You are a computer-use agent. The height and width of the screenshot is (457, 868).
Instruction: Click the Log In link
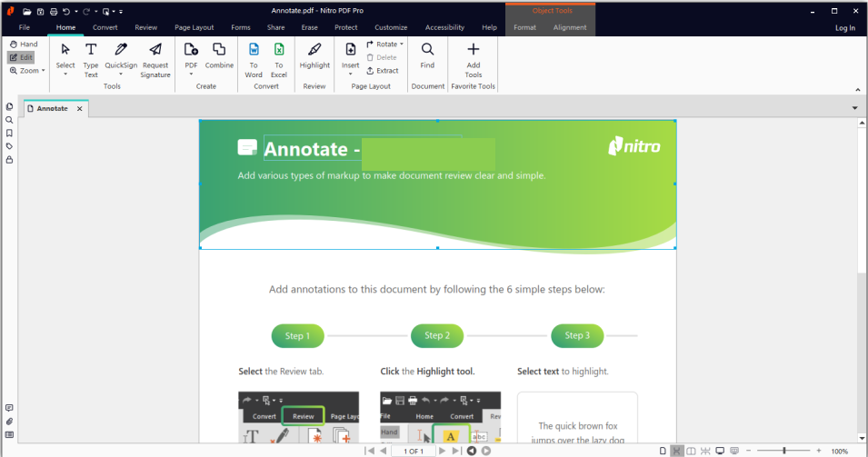click(x=844, y=27)
